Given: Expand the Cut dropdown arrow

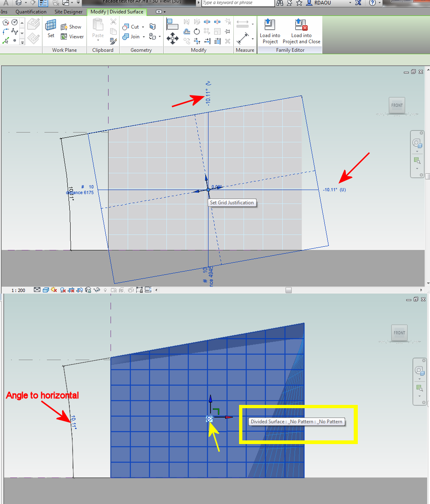Looking at the screenshot, I should pyautogui.click(x=143, y=27).
